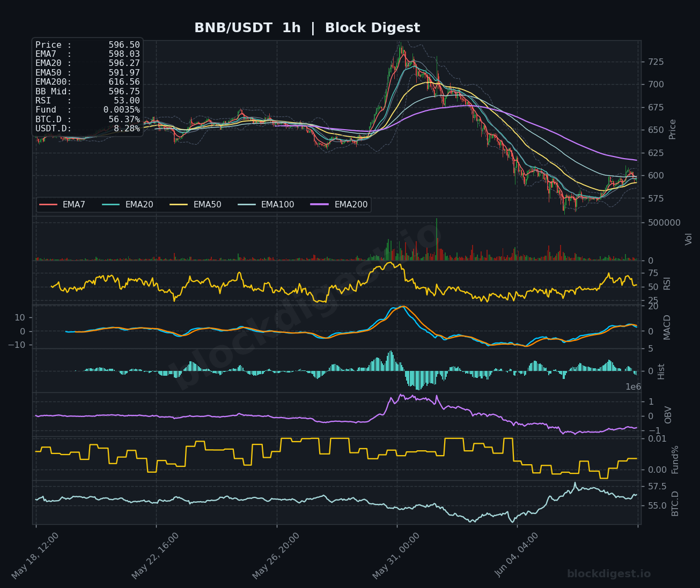700x588 pixels.
Task: Click the 500000 volume axis tick
Action: [x=664, y=223]
